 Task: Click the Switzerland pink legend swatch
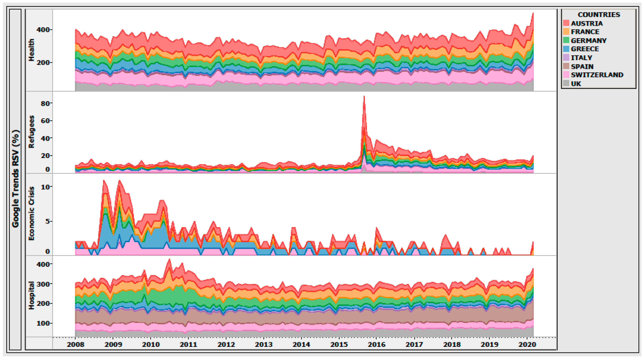pyautogui.click(x=566, y=75)
